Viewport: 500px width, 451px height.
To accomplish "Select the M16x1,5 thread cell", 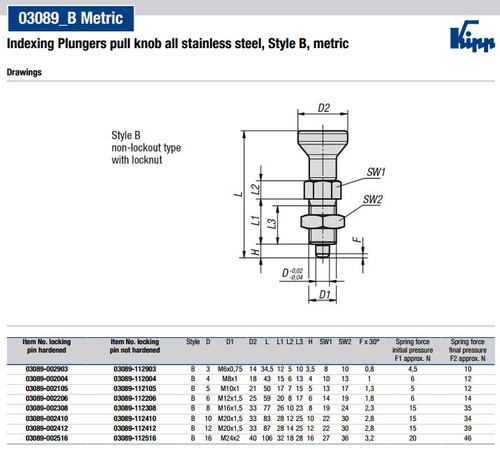I will pos(230,408).
